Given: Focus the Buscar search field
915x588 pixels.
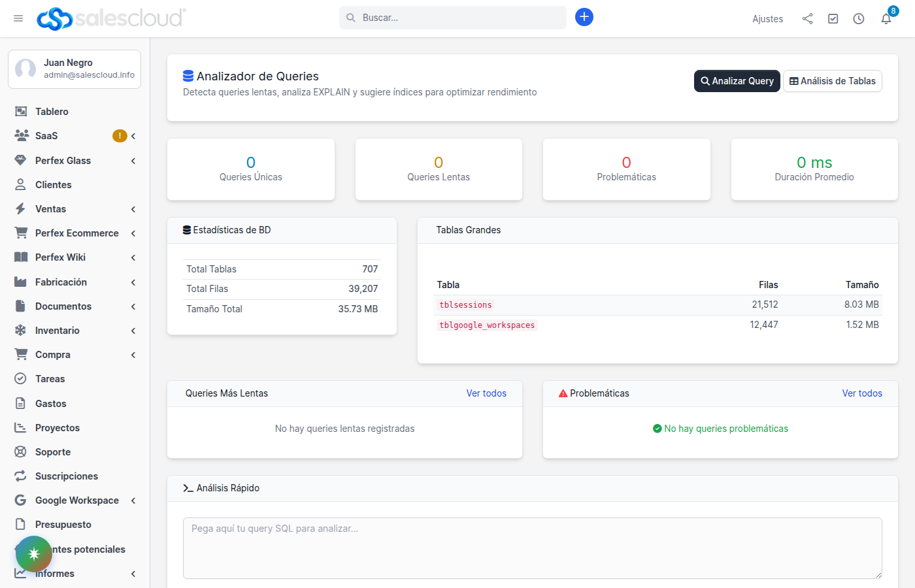Looking at the screenshot, I should 457,18.
